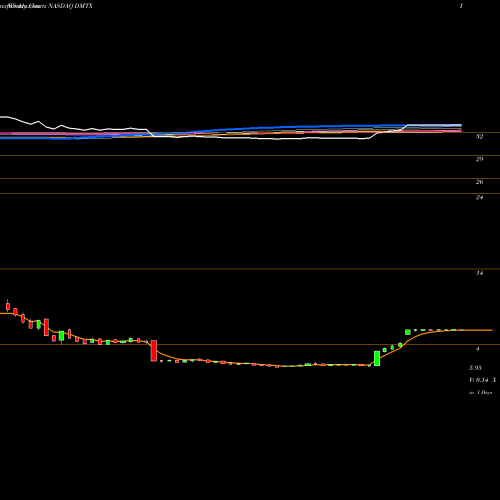This screenshot has width=500, height=500.
Task: Click the 29 price axis label
Action: [x=479, y=159]
